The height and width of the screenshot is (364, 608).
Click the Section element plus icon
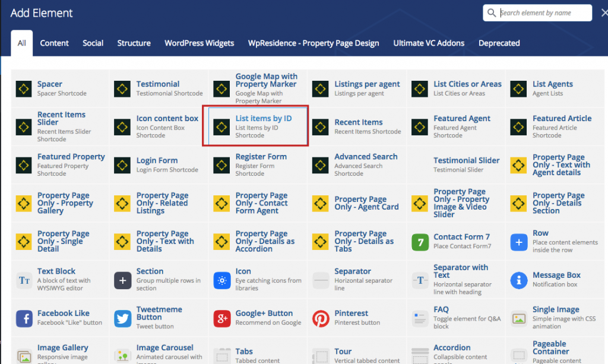[123, 280]
